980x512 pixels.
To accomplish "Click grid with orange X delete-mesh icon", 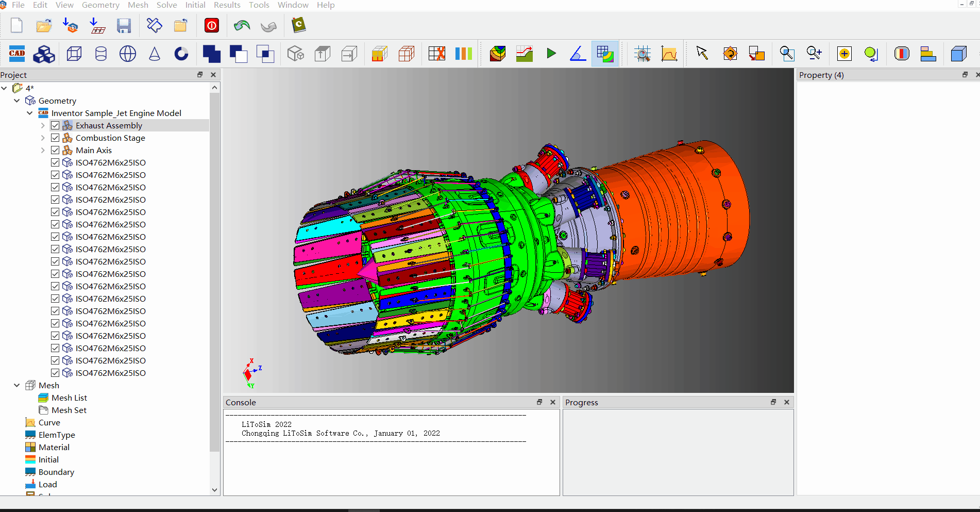I will [x=436, y=54].
